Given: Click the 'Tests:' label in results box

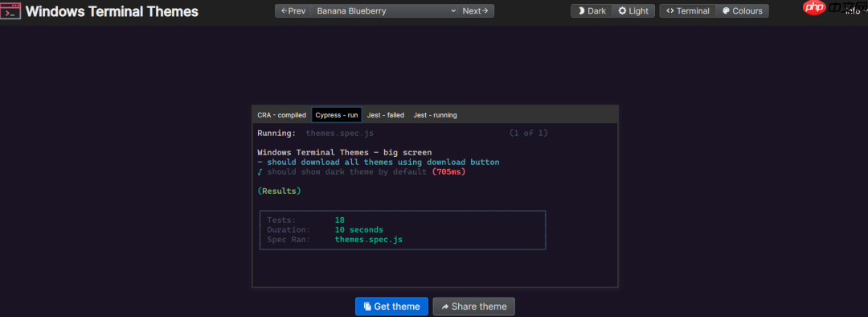Looking at the screenshot, I should (282, 220).
